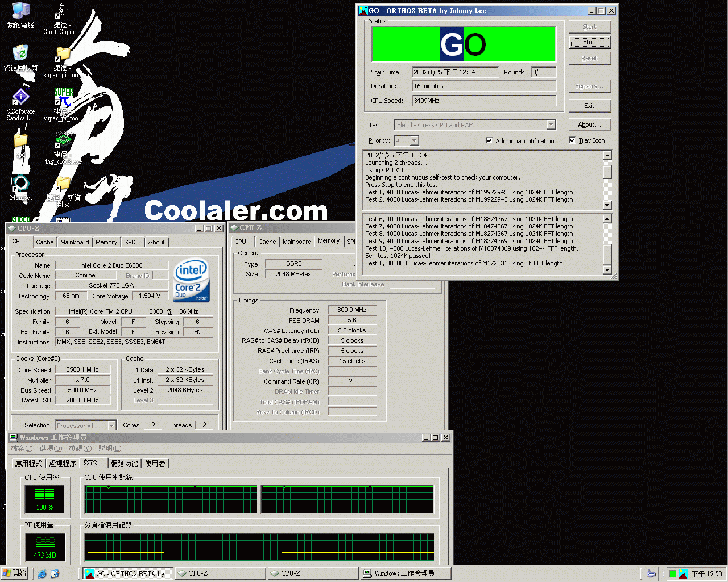Open the 使用者 tab in Task Manager
This screenshot has width=728, height=582.
(155, 464)
